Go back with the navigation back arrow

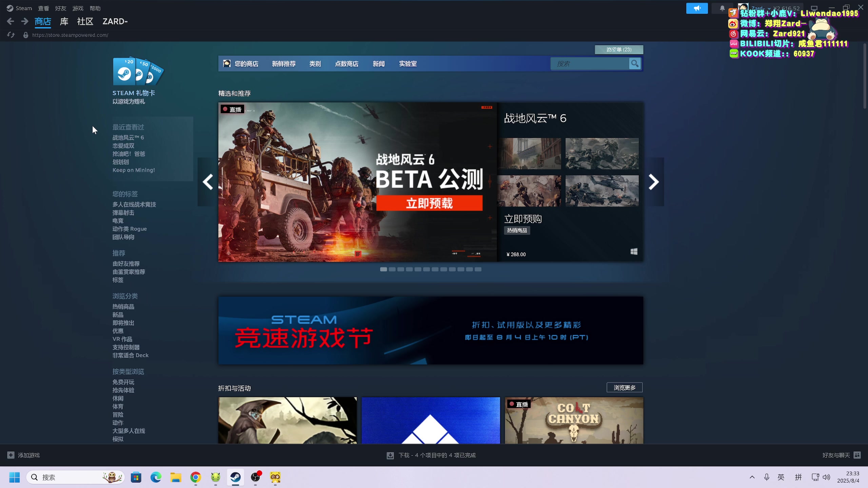[11, 21]
